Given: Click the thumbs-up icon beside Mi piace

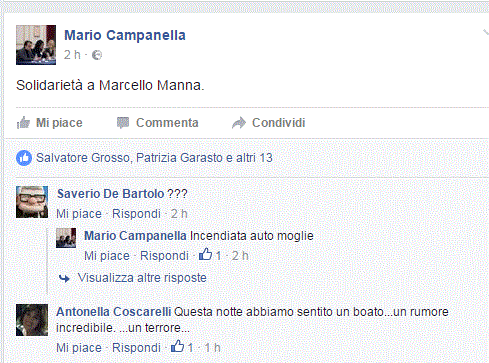Looking at the screenshot, I should tap(23, 123).
